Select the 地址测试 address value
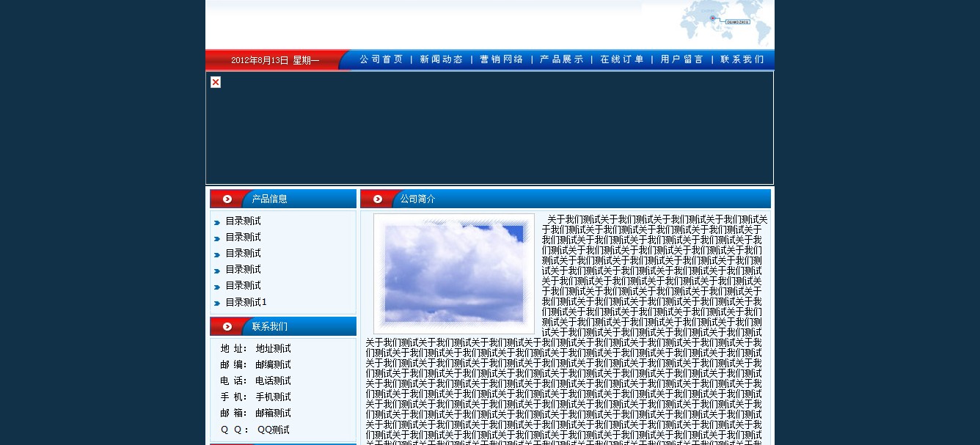The height and width of the screenshot is (445, 980). click(273, 348)
